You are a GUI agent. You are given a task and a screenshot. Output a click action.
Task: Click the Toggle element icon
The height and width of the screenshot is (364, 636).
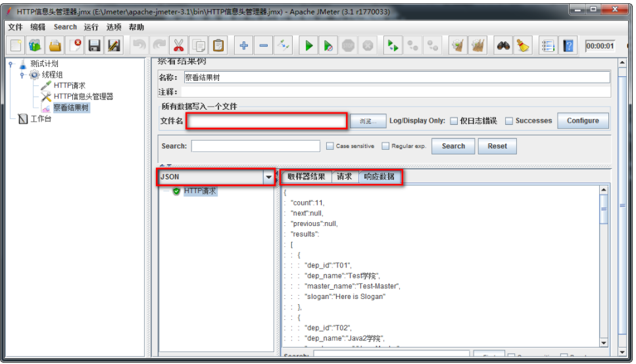pyautogui.click(x=283, y=45)
